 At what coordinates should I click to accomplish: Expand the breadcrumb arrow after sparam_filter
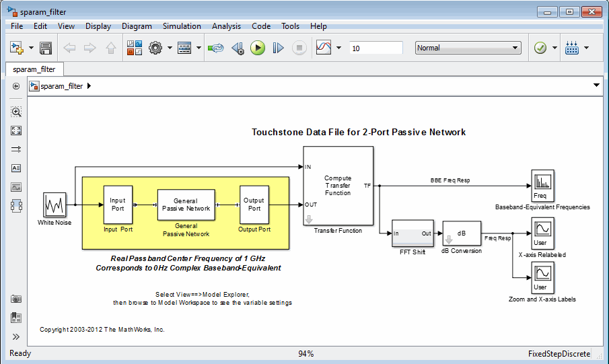pos(89,86)
